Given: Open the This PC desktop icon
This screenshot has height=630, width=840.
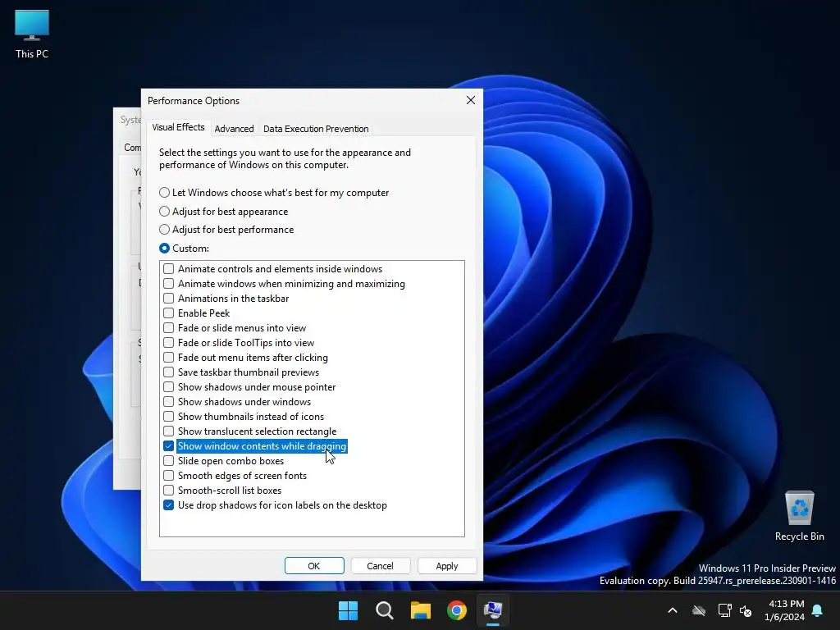Looking at the screenshot, I should [x=32, y=34].
